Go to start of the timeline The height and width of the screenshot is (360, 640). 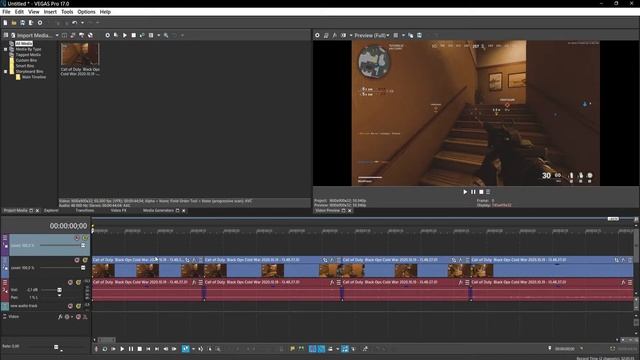[x=148, y=349]
